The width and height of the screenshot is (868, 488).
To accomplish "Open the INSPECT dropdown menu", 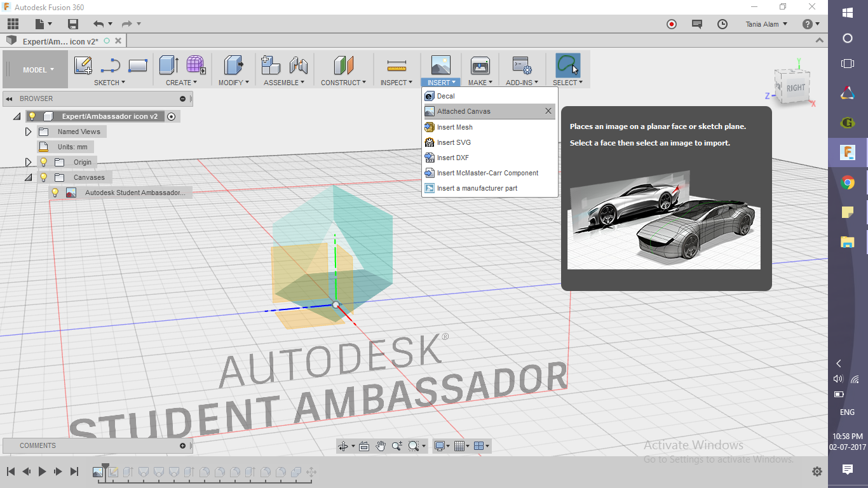I will coord(397,83).
